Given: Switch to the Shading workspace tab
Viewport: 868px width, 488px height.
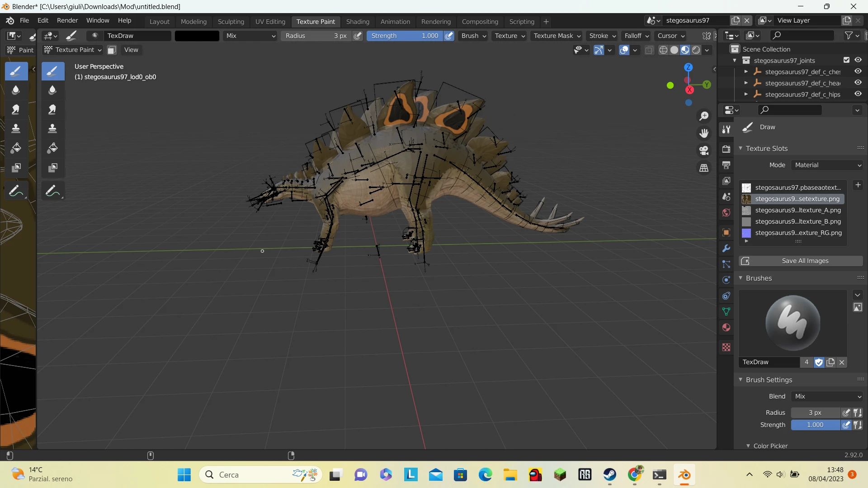Looking at the screenshot, I should tap(358, 22).
